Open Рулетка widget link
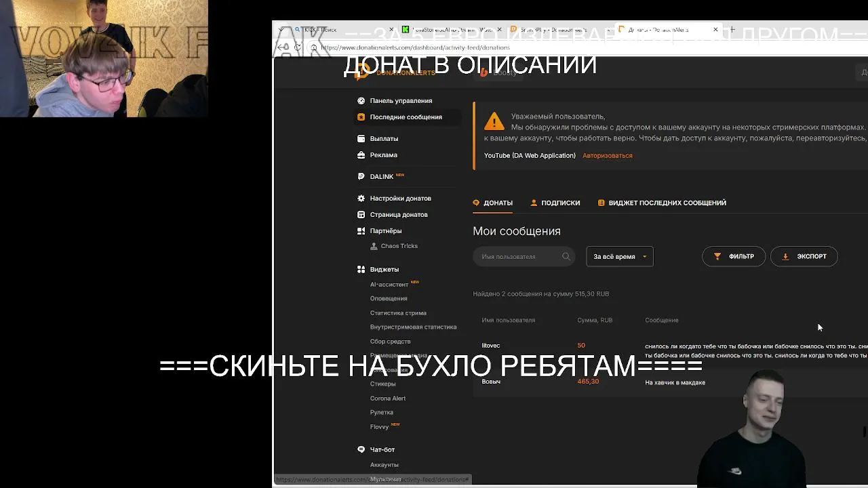Image resolution: width=868 pixels, height=488 pixels. pyautogui.click(x=381, y=412)
